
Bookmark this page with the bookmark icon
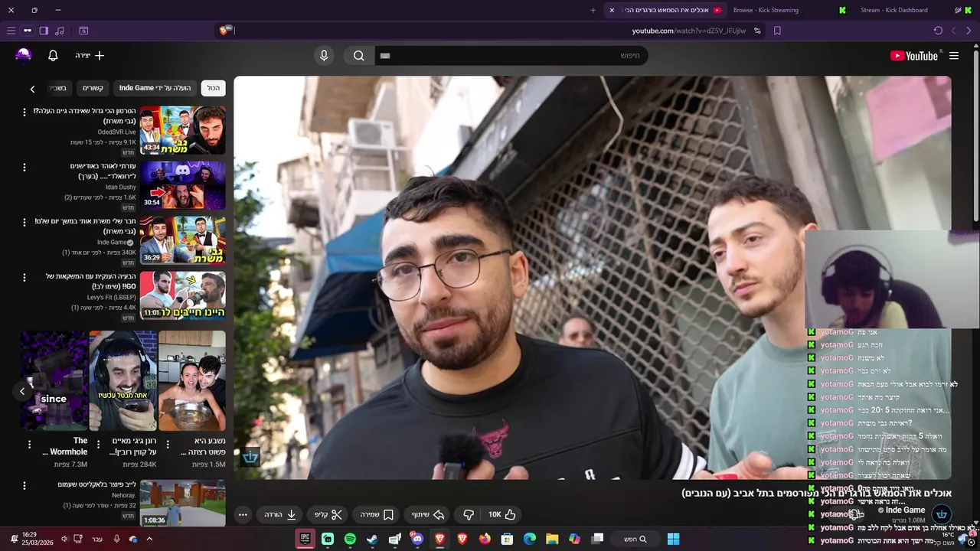coord(777,31)
